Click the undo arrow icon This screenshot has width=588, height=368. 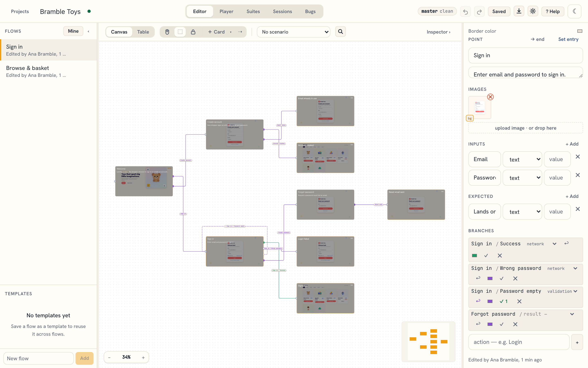465,12
